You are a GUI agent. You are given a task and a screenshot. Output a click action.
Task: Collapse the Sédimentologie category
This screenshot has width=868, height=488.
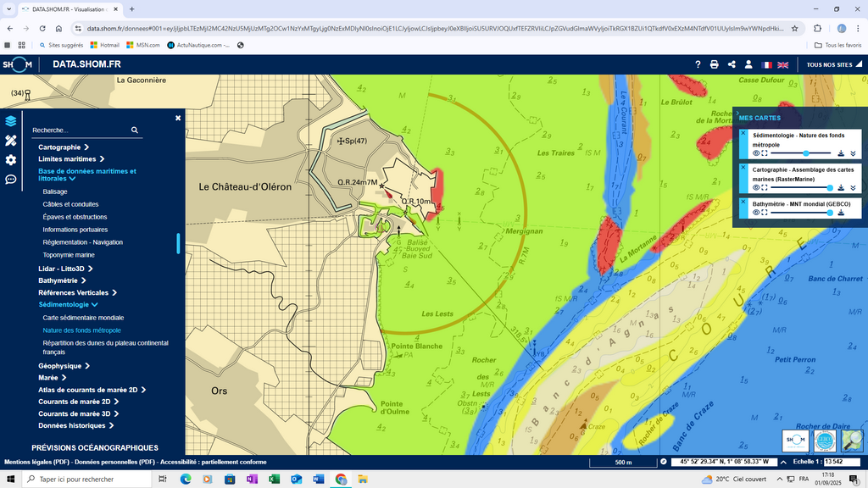[x=68, y=305]
